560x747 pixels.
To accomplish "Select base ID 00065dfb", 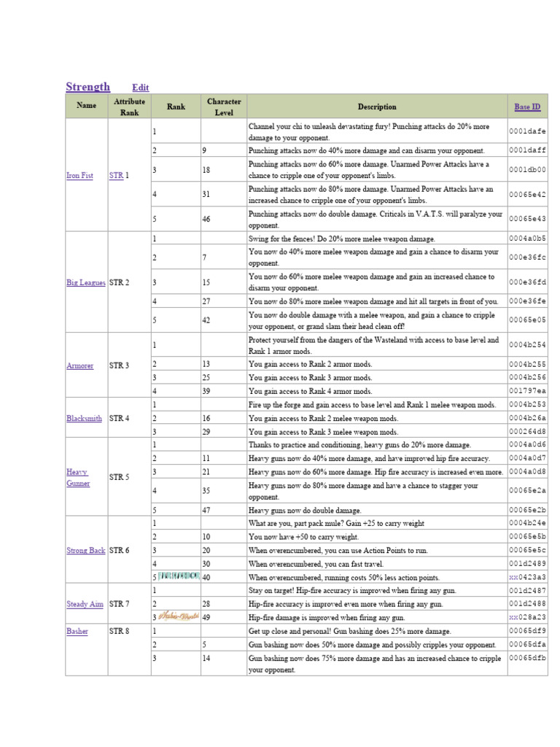I will pos(528,658).
